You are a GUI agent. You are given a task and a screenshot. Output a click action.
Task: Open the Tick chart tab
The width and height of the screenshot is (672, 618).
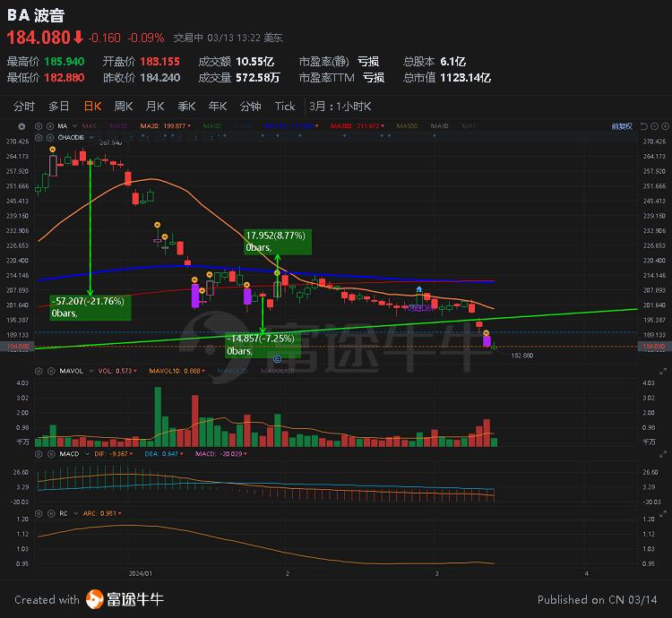coord(285,107)
